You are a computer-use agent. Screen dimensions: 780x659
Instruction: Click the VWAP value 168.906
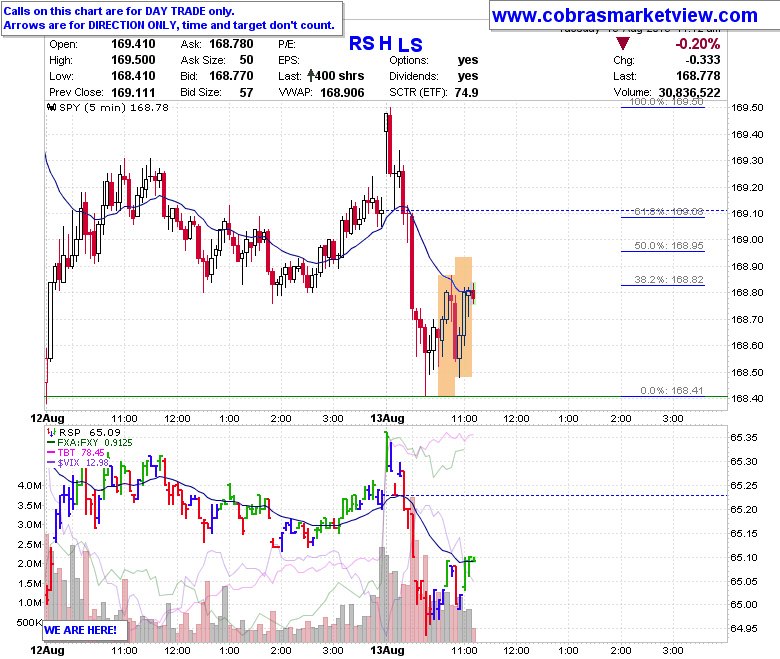pos(342,93)
